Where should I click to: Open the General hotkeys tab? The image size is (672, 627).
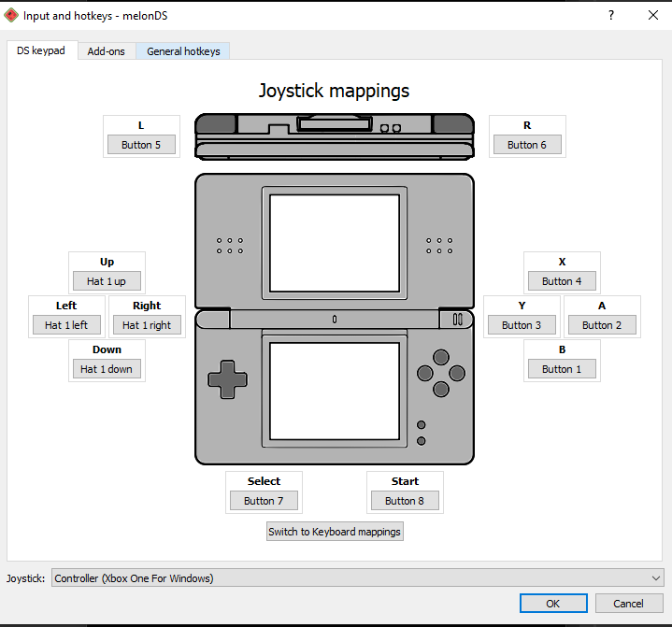pyautogui.click(x=183, y=51)
